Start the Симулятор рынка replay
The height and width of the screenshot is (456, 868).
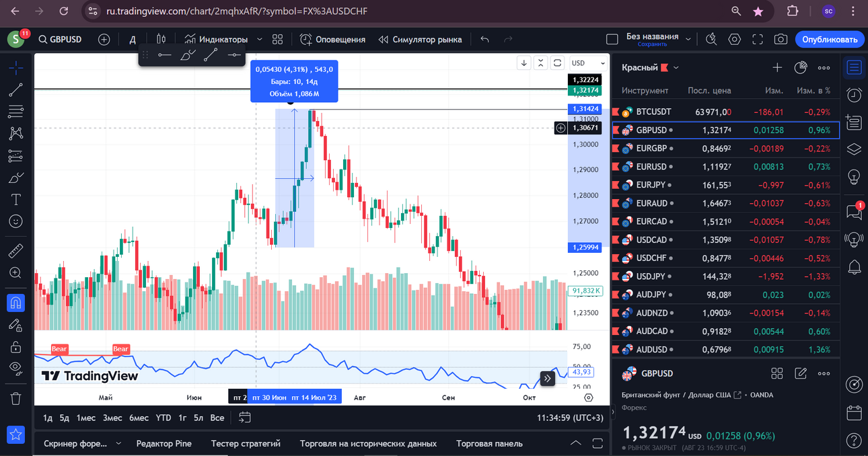pos(421,40)
